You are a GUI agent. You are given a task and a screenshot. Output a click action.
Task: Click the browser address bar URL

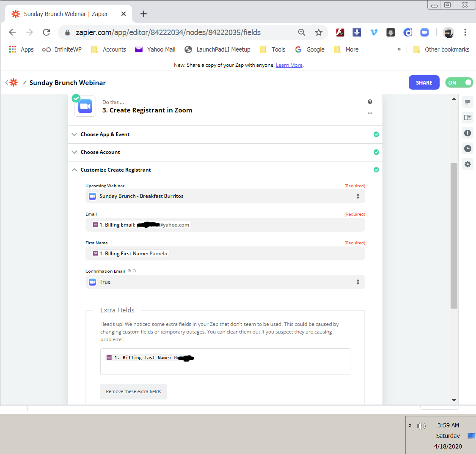point(168,33)
